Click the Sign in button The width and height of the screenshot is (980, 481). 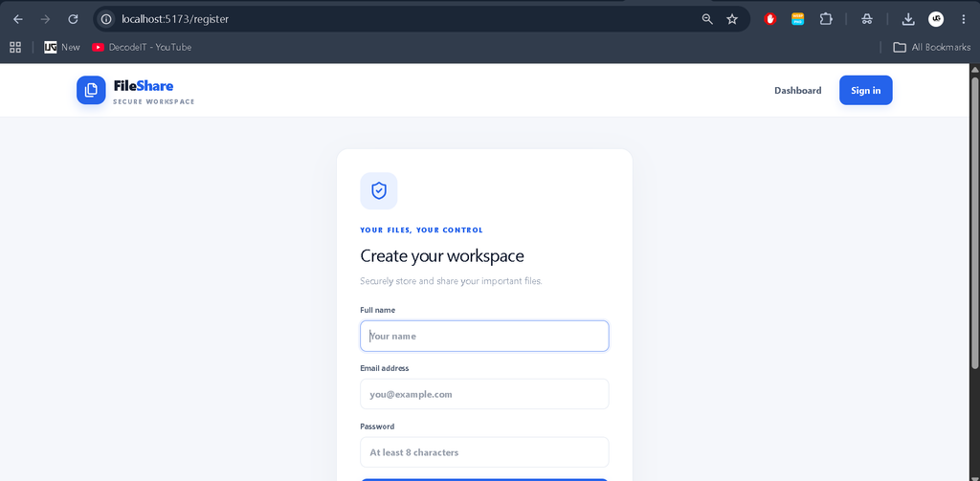click(865, 91)
